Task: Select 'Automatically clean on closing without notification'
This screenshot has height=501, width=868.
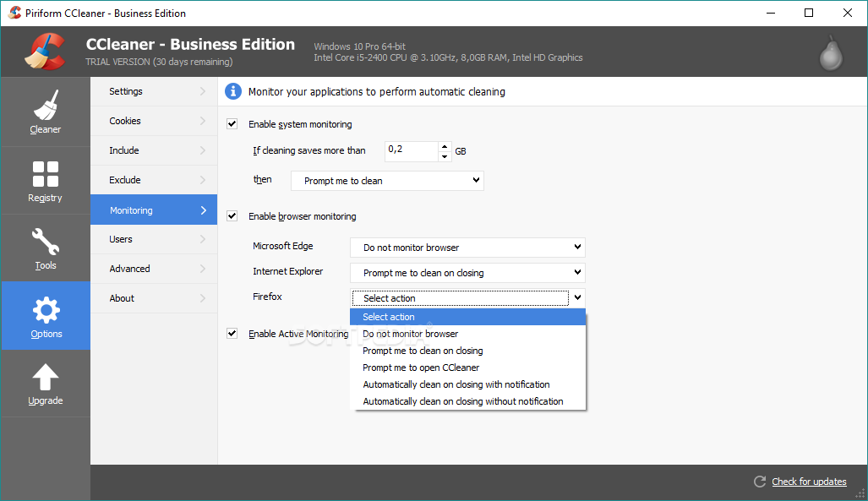Action: point(462,401)
